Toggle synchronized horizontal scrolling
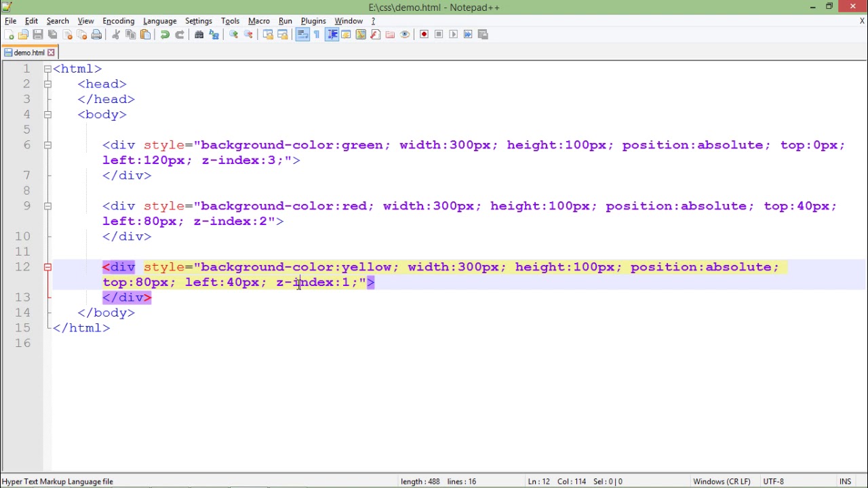The width and height of the screenshot is (868, 488). pos(283,35)
